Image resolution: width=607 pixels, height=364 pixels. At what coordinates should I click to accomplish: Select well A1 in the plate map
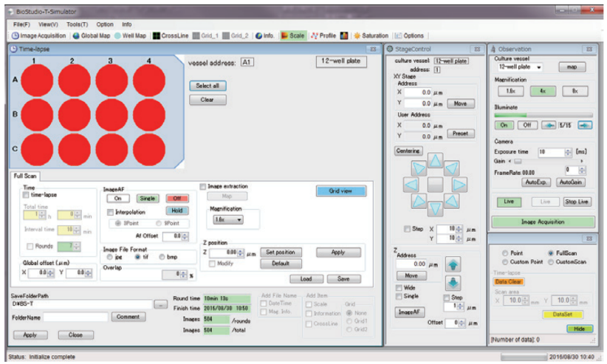37,80
